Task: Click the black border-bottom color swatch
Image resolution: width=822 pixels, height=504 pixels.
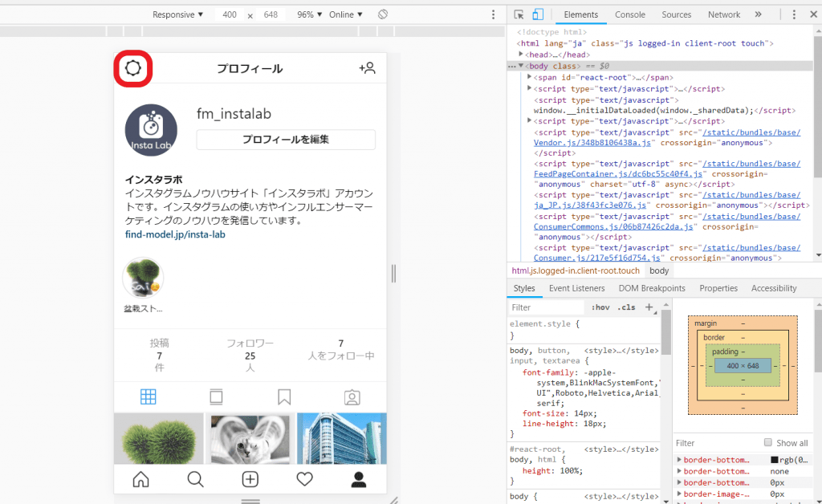Action: coord(775,460)
